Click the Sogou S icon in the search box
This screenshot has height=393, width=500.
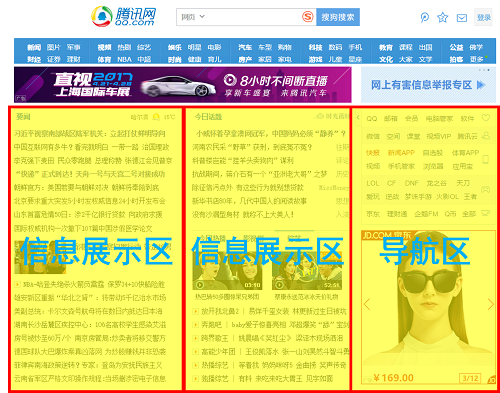coord(308,17)
